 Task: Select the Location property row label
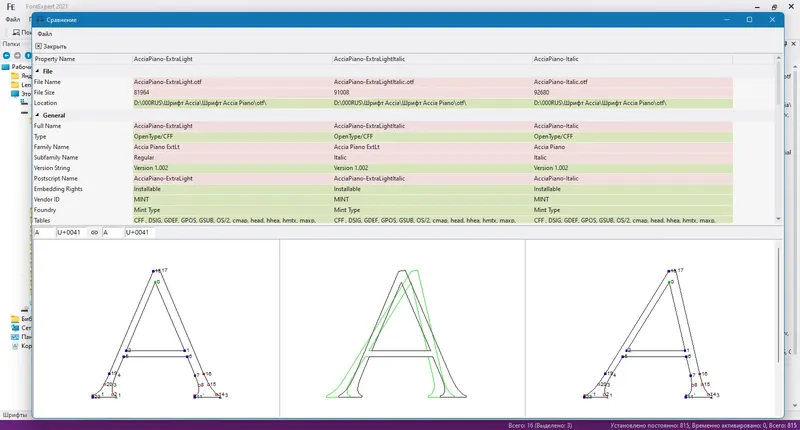(x=45, y=103)
